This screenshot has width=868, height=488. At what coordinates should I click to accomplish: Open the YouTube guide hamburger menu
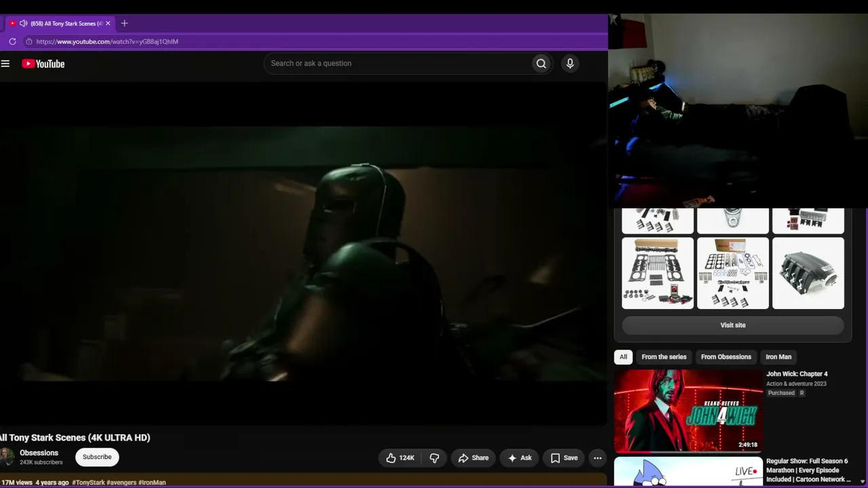pos(5,64)
